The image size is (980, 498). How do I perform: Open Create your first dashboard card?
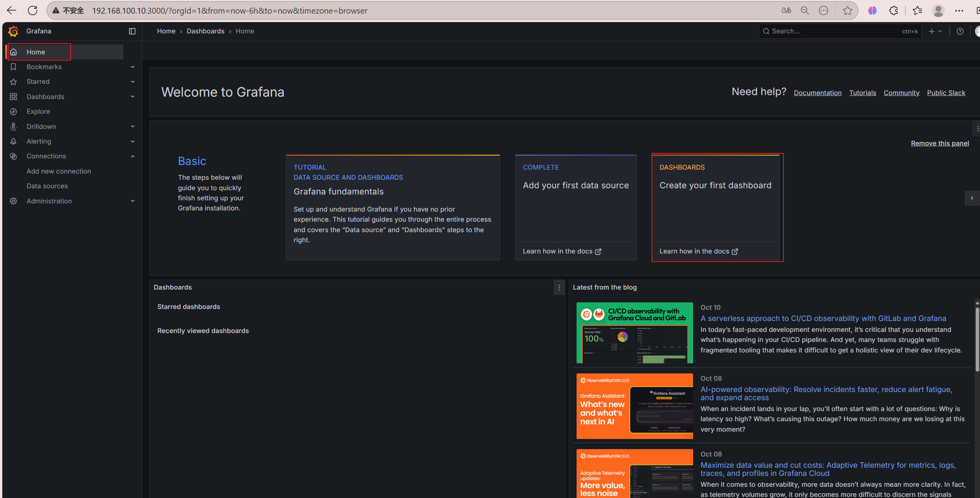click(716, 207)
